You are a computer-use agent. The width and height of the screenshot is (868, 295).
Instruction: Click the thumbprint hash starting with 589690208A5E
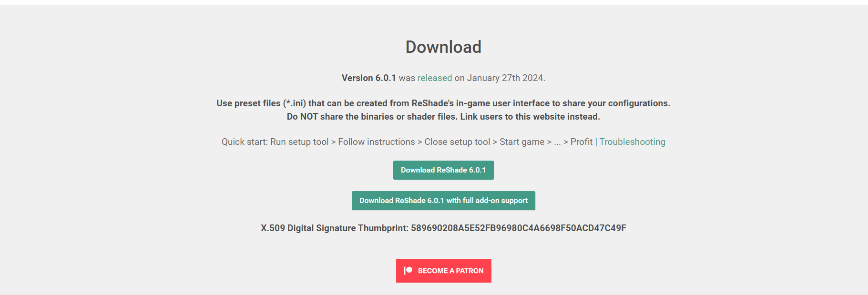pyautogui.click(x=518, y=228)
